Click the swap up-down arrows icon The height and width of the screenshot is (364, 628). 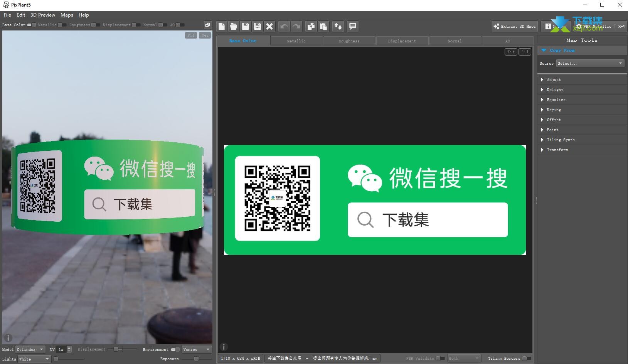click(x=338, y=26)
